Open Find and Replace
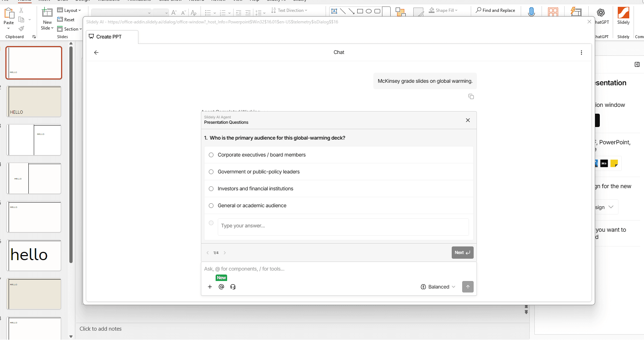The width and height of the screenshot is (644, 340). 496,10
